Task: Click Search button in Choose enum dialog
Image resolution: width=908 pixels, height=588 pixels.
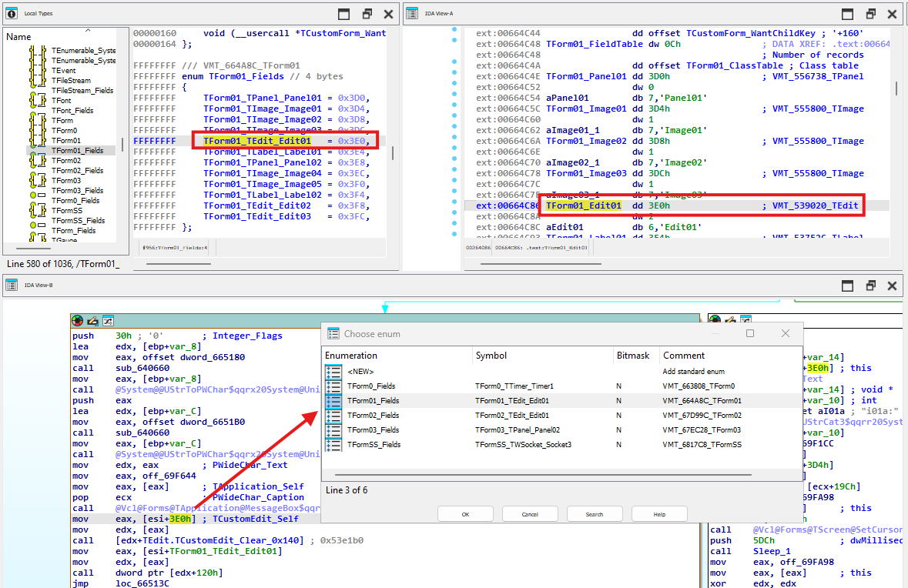Action: coord(595,514)
